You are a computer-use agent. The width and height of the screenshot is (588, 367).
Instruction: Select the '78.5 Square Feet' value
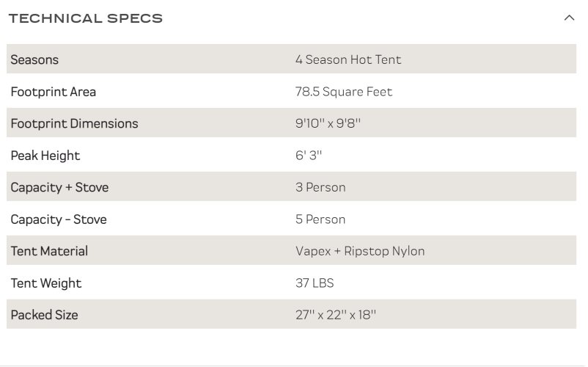point(344,92)
